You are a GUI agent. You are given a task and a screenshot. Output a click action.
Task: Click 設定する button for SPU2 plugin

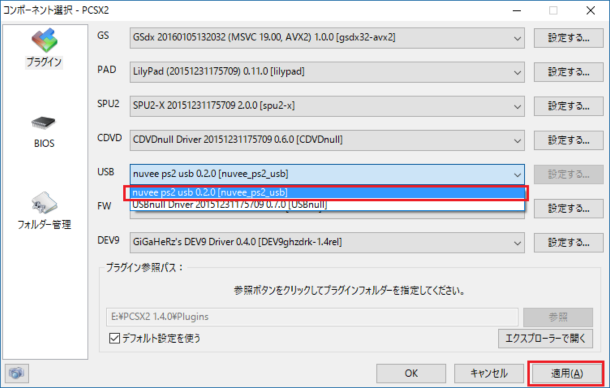click(x=568, y=106)
